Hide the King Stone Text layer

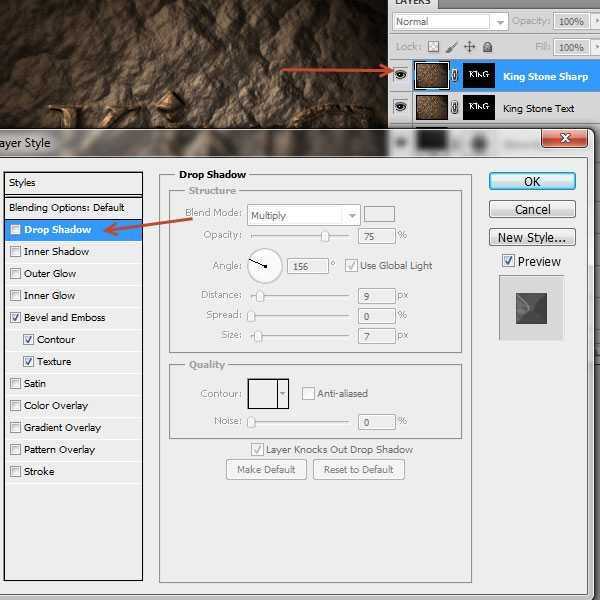(401, 107)
